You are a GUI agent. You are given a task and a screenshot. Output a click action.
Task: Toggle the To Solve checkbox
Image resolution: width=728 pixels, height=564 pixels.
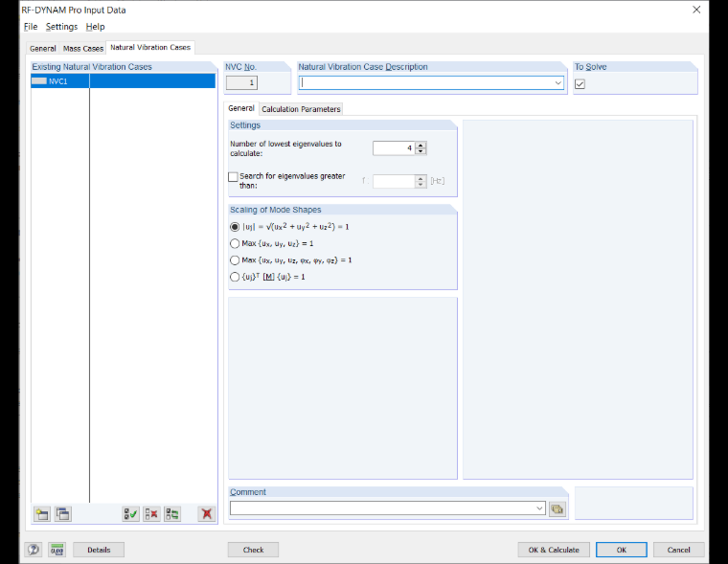(x=580, y=84)
